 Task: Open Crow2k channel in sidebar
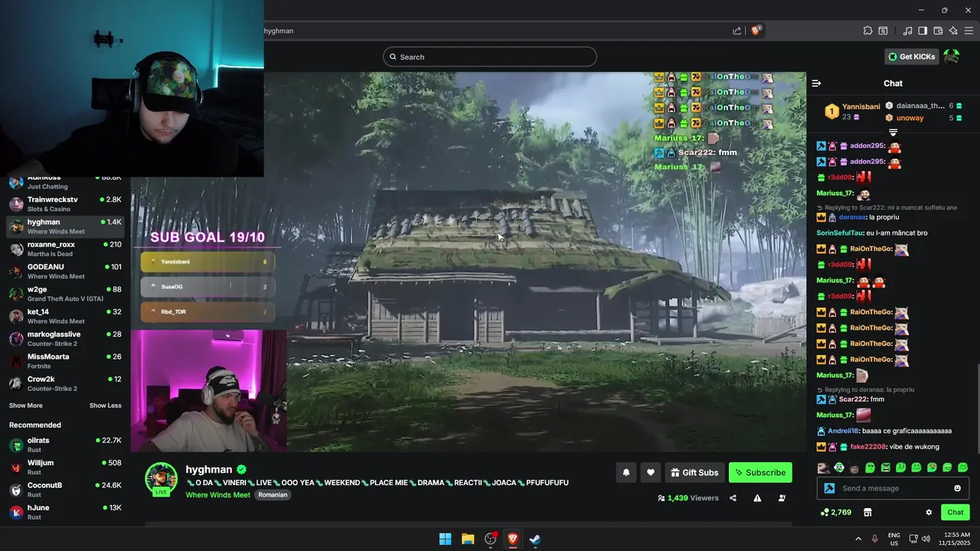click(65, 383)
